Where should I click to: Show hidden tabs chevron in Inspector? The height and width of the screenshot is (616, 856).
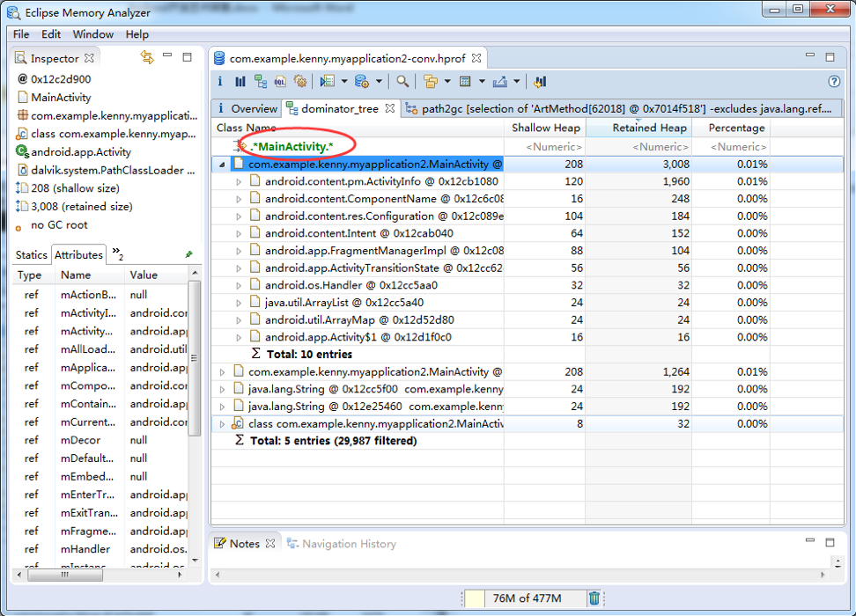tap(117, 253)
